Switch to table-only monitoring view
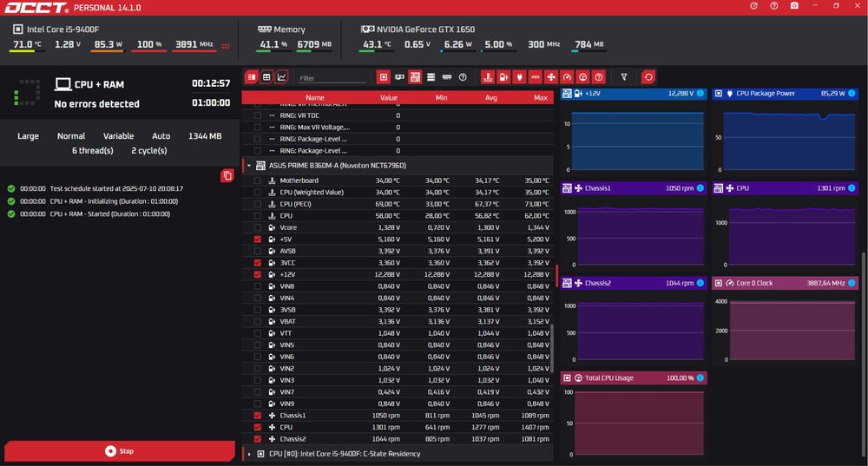The width and height of the screenshot is (868, 466). 266,77
